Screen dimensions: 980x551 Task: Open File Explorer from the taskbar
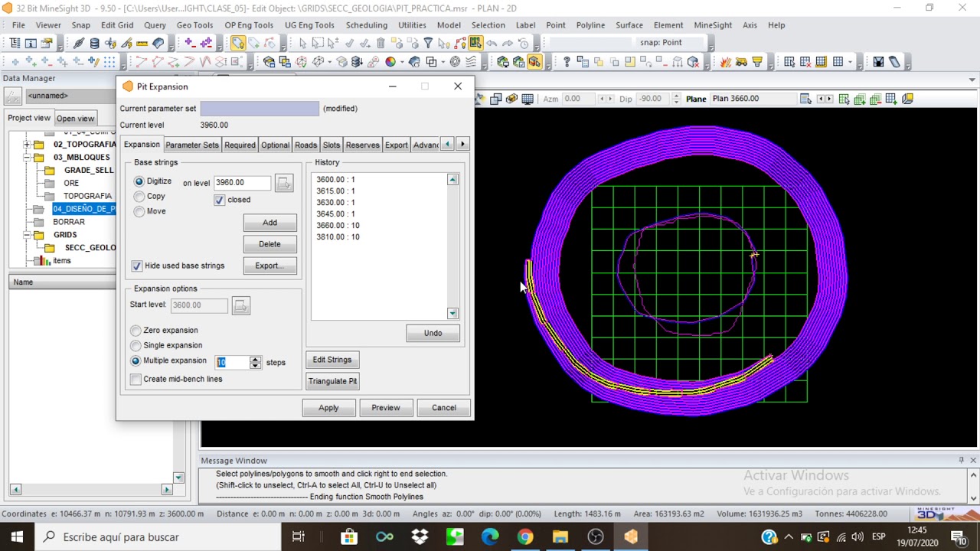[x=560, y=536]
